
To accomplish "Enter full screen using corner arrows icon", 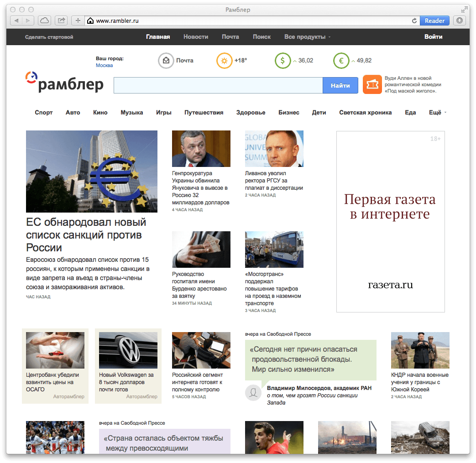I will coord(464,10).
